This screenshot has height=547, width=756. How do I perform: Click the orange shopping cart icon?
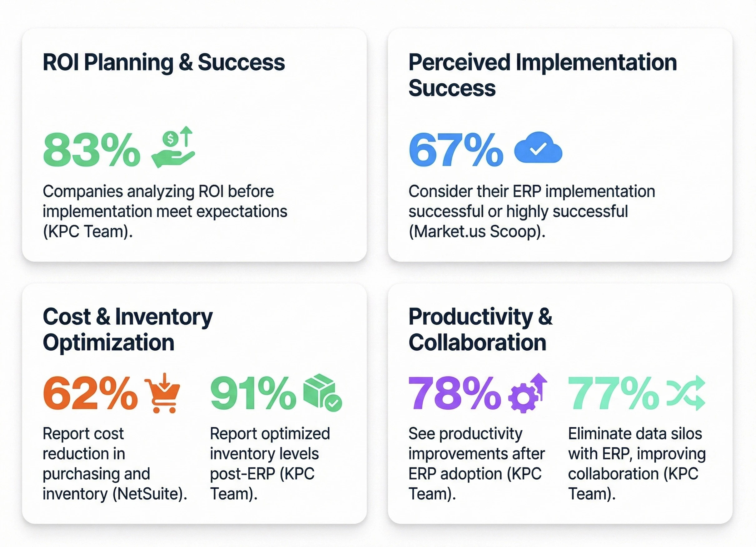tap(162, 393)
